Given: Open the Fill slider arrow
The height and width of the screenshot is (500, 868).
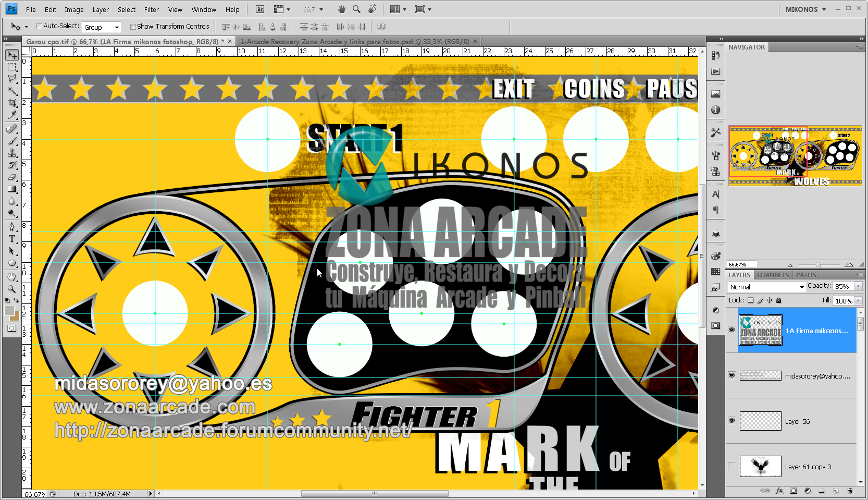Looking at the screenshot, I should pos(858,301).
